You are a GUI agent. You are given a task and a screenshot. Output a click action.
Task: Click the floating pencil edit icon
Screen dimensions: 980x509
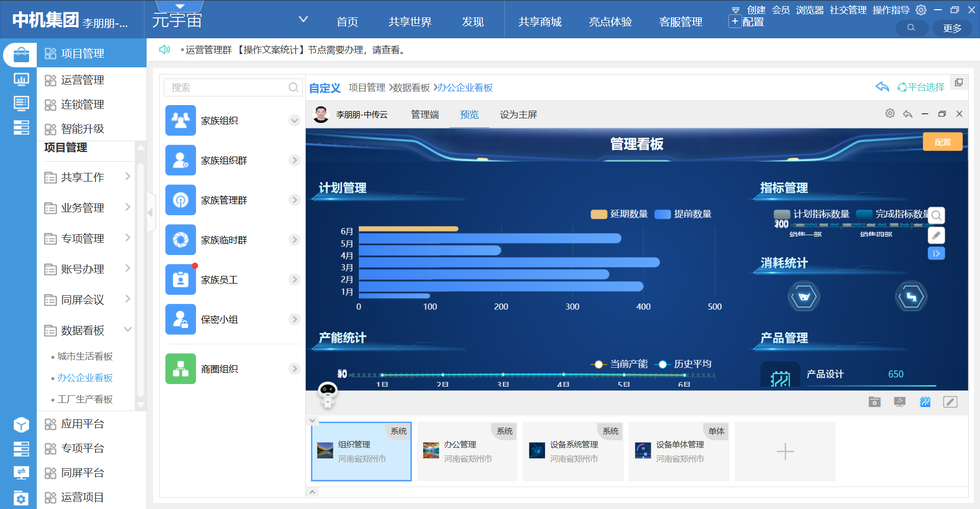(x=936, y=235)
